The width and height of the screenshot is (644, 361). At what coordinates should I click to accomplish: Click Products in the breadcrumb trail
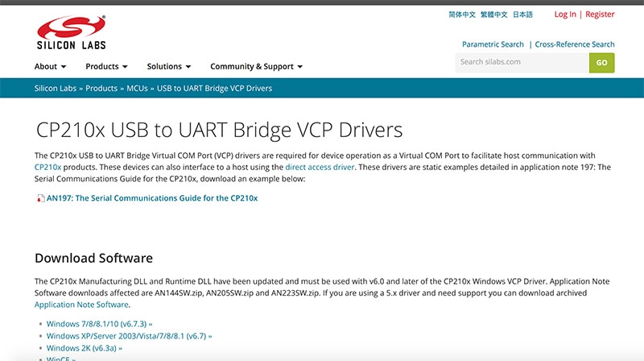coord(101,88)
